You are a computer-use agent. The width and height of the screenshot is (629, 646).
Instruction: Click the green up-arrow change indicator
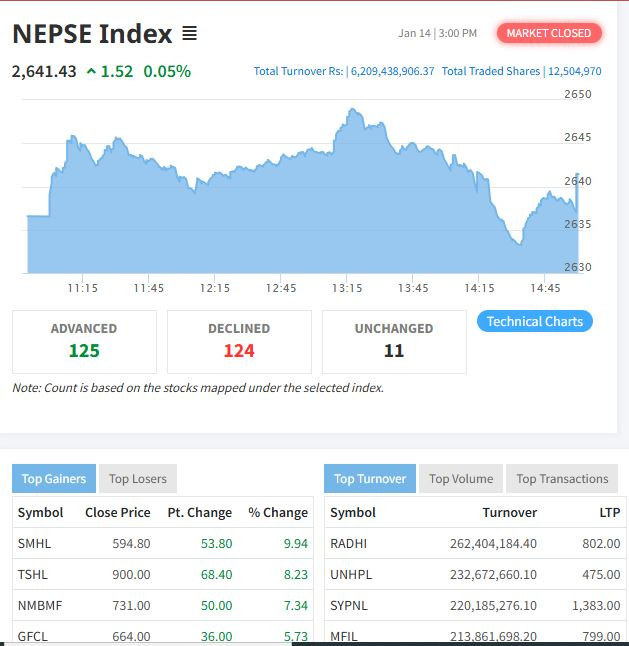[x=92, y=72]
